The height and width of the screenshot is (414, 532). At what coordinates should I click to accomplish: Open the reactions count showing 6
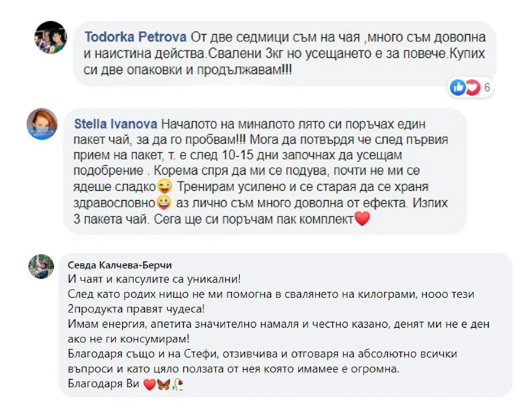click(487, 87)
